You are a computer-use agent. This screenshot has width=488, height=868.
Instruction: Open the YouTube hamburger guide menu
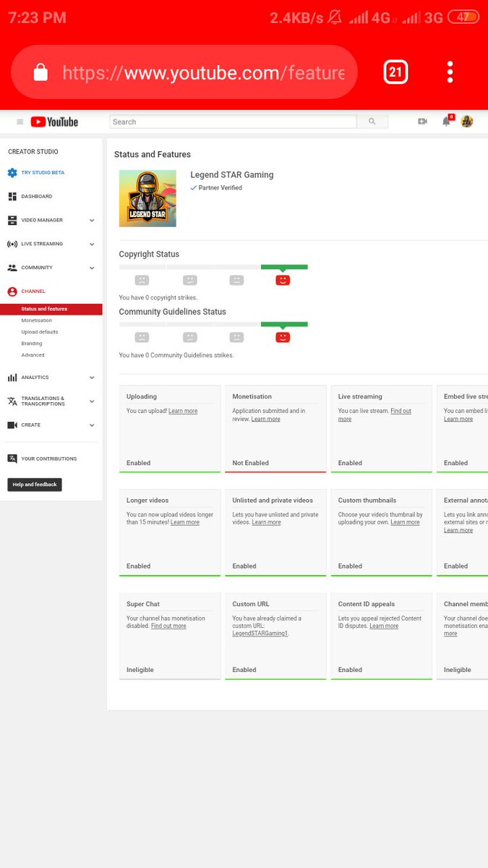coord(20,122)
